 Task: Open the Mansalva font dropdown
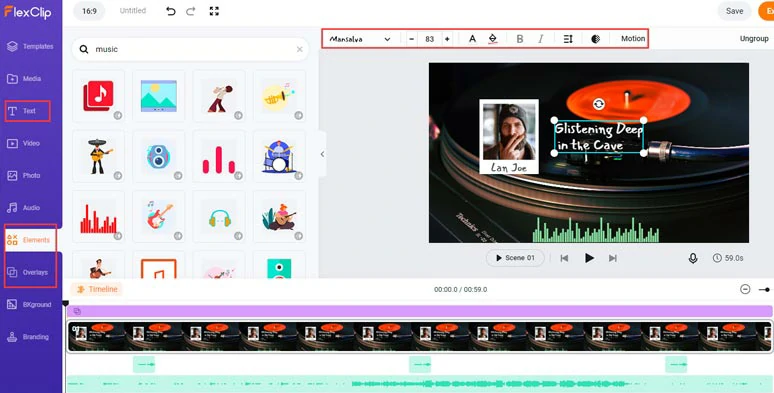point(360,39)
